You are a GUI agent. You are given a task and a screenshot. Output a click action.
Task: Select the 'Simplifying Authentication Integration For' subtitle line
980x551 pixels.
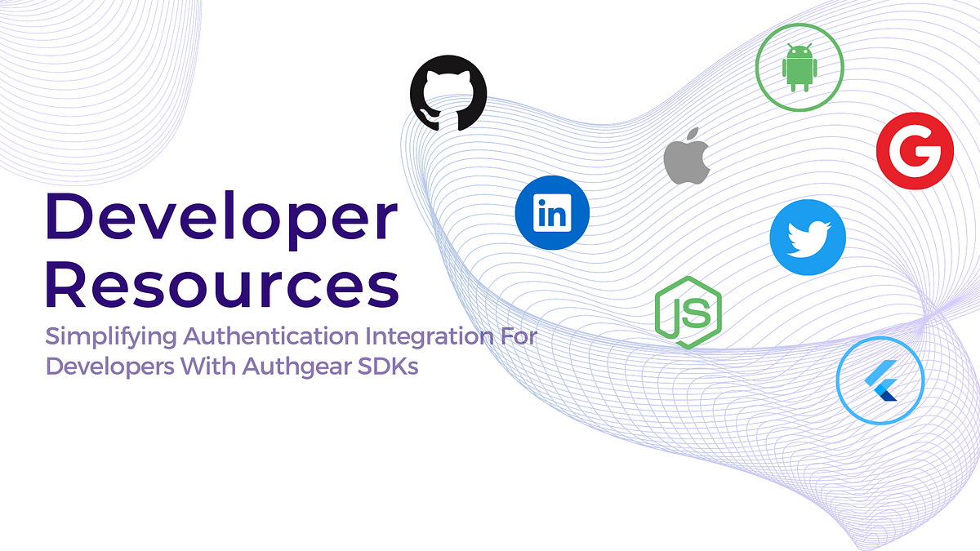290,335
